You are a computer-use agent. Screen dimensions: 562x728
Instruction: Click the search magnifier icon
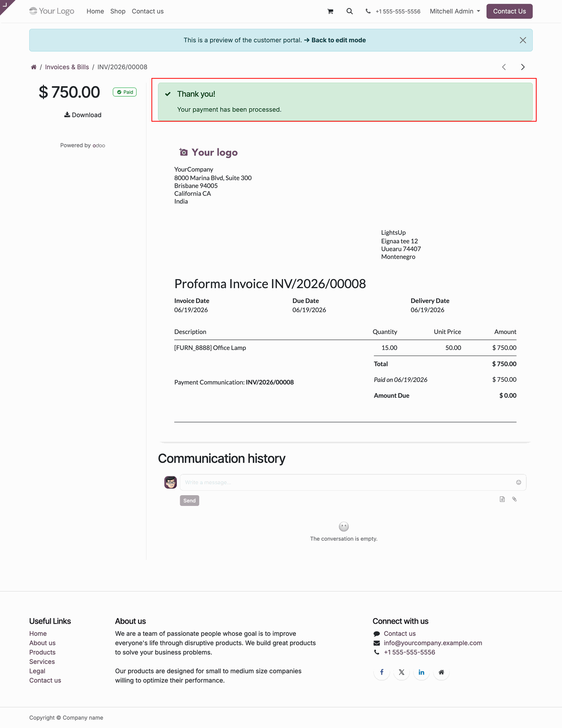tap(349, 11)
